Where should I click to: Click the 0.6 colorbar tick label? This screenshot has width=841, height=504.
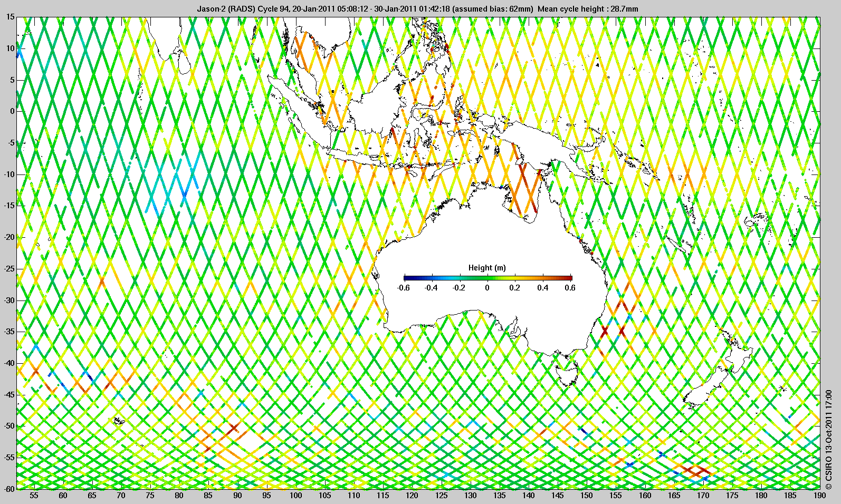pyautogui.click(x=570, y=288)
